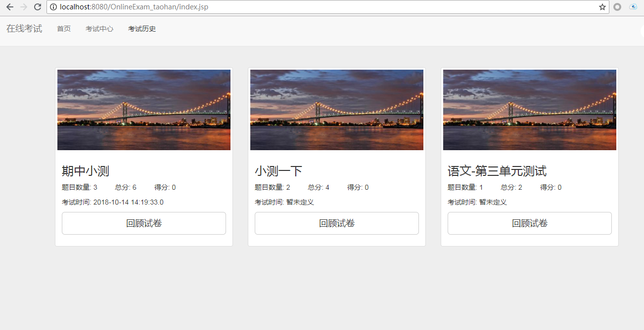Viewport: 644px width, 330px height.
Task: Click the 小测一下 exam title
Action: click(278, 171)
